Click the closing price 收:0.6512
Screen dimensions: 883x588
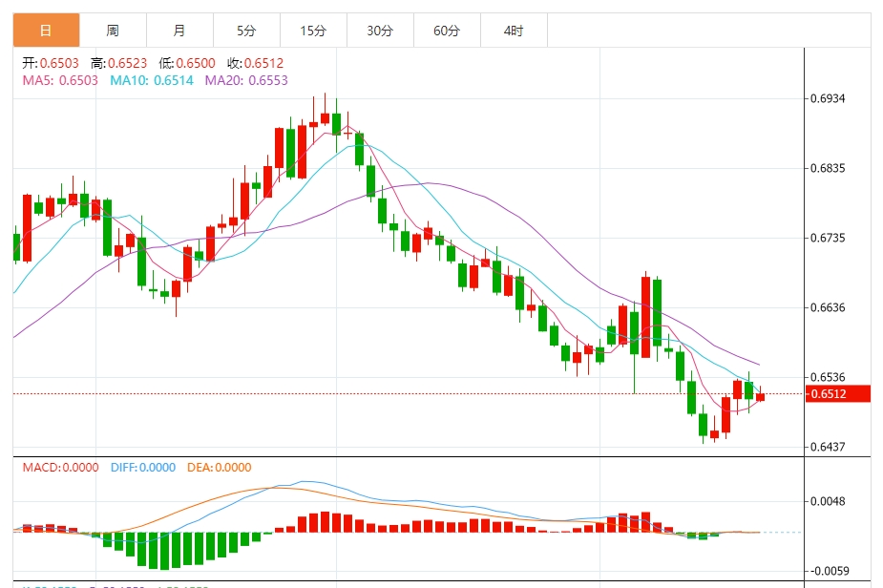[255, 63]
